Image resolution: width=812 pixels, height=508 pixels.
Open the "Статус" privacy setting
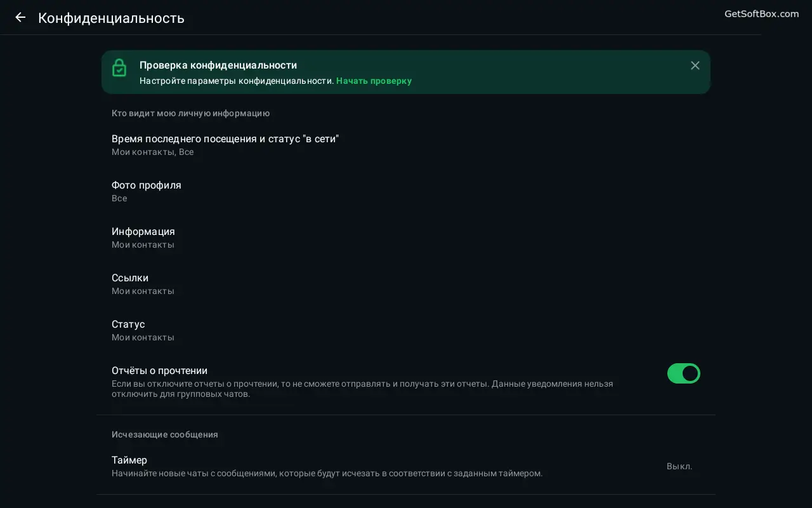[x=128, y=324]
